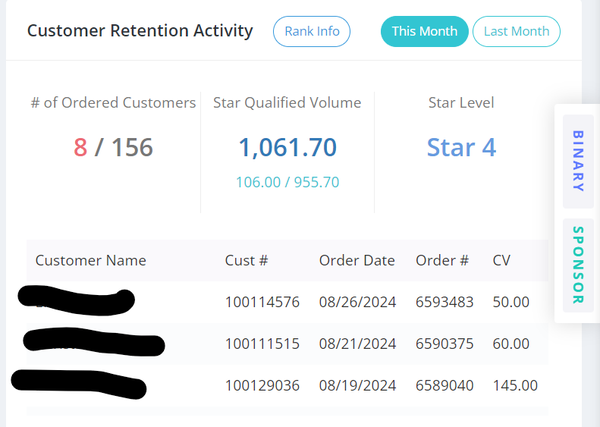Open the SPONSOR side tab
The width and height of the screenshot is (600, 427).
578,265
